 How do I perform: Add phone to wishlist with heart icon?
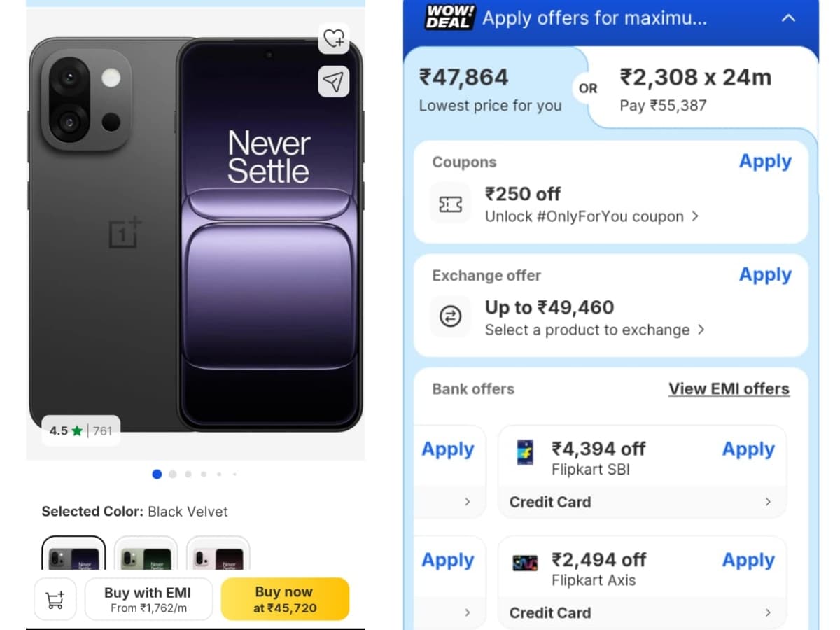(334, 39)
